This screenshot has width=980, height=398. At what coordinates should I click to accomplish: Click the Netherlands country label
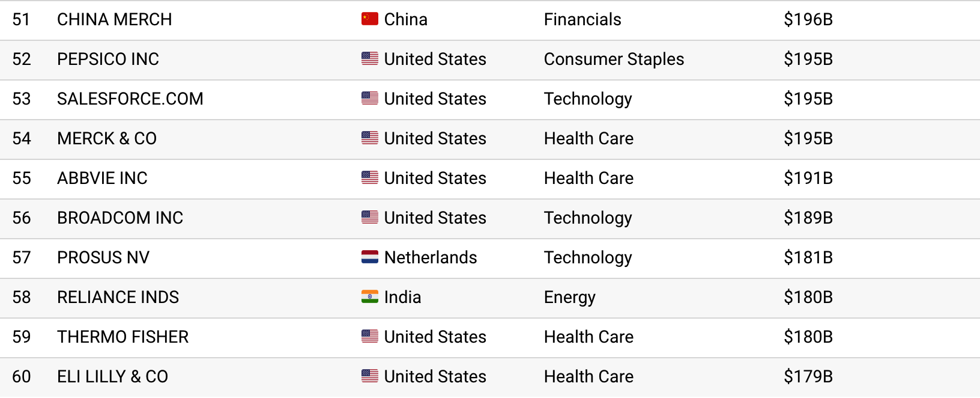tap(430, 257)
